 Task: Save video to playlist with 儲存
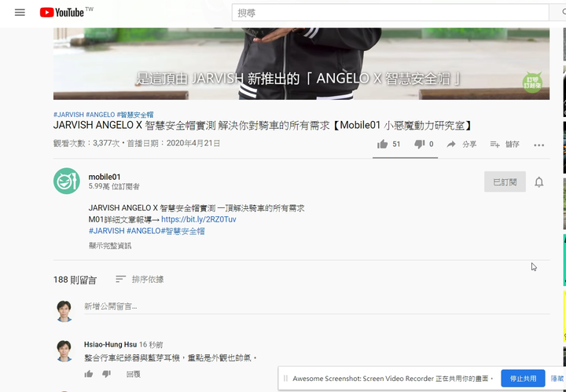[x=505, y=145]
